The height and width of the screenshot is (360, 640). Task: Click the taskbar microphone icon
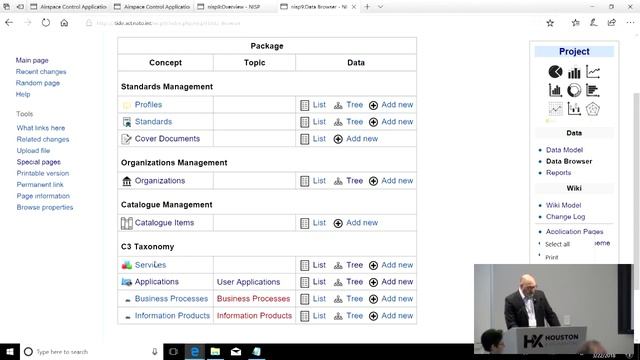pyautogui.click(x=155, y=351)
